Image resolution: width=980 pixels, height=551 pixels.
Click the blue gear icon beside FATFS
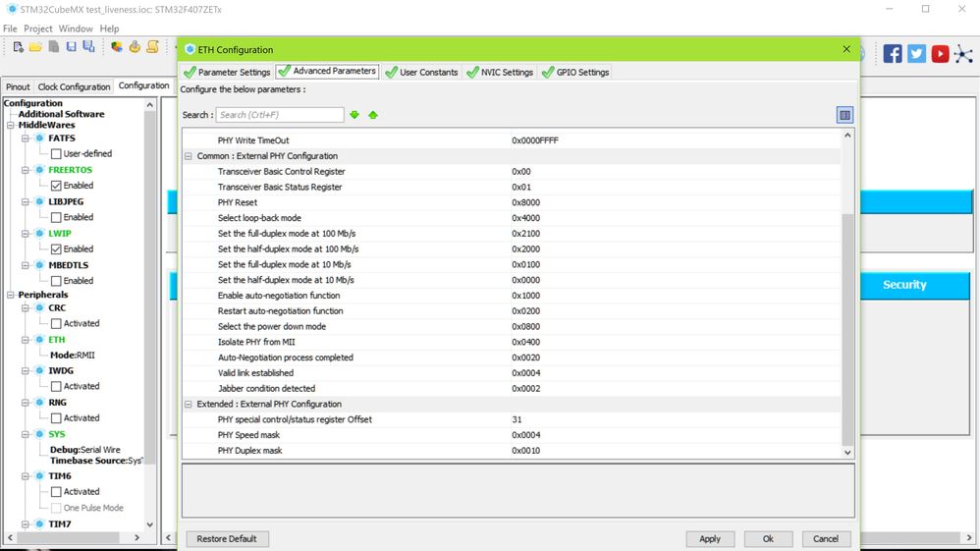click(x=39, y=138)
